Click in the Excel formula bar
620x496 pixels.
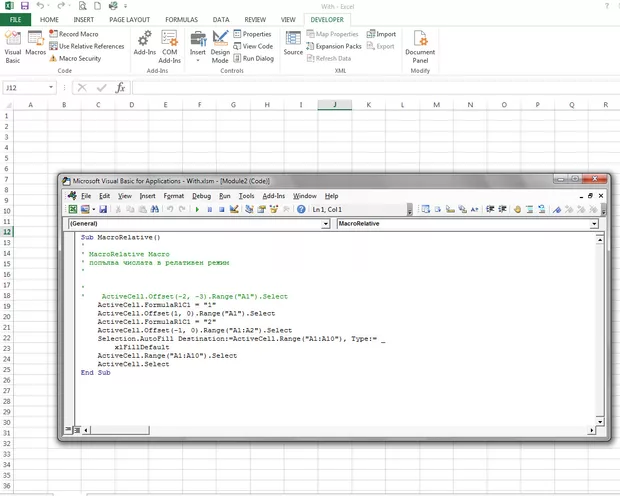[x=376, y=87]
